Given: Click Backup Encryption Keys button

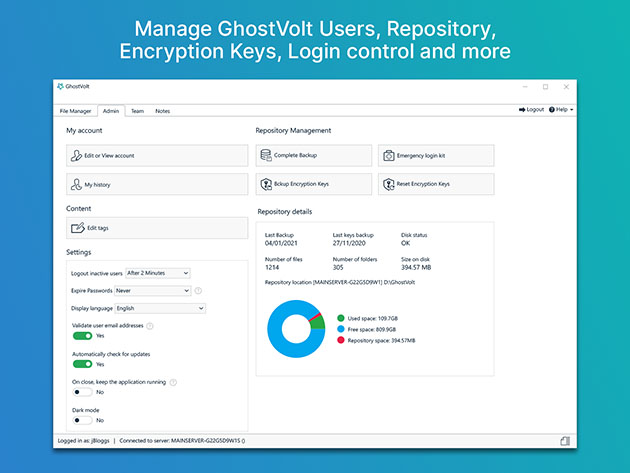Looking at the screenshot, I should (x=314, y=184).
